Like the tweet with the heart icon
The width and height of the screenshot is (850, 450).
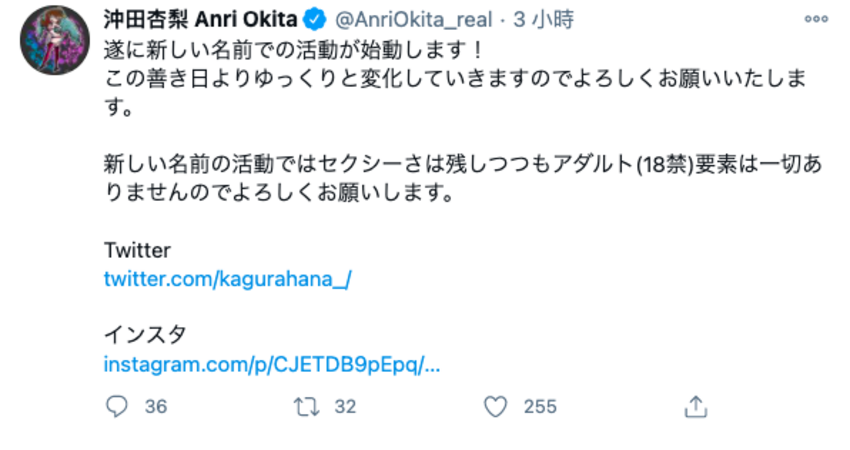[494, 407]
